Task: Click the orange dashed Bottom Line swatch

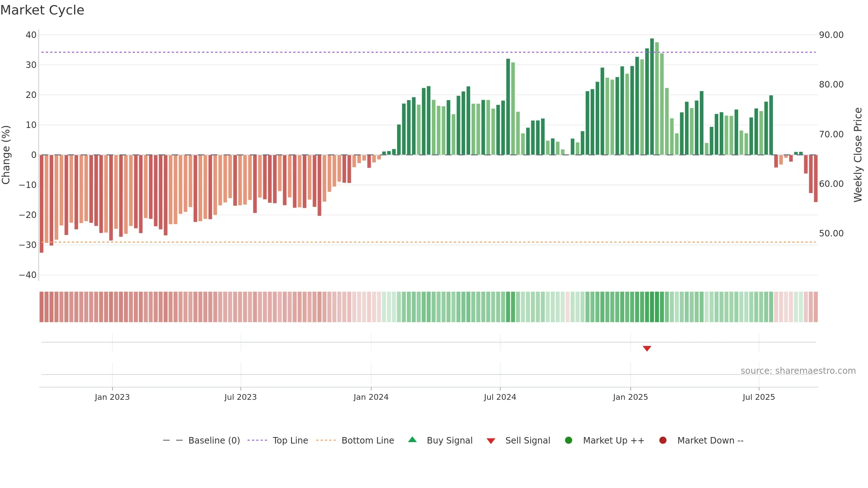Action: [326, 440]
